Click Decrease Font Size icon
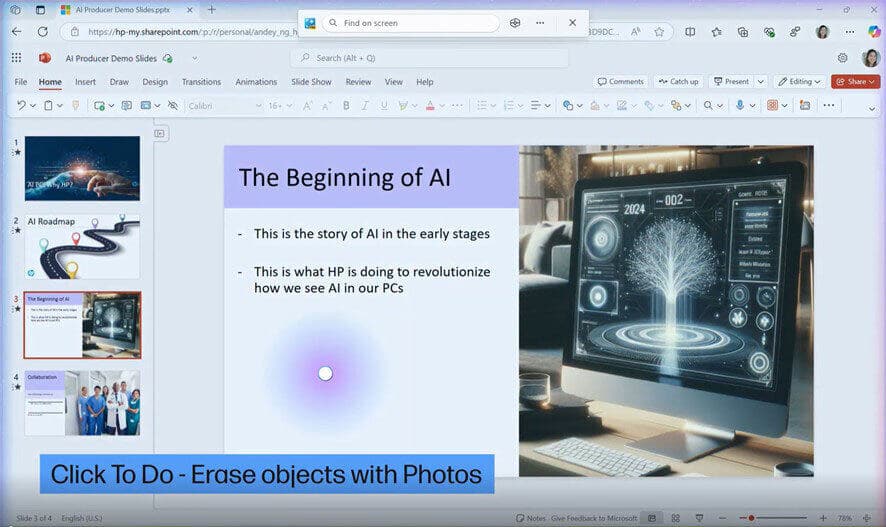Viewport: 886px width, 527px height. [326, 106]
